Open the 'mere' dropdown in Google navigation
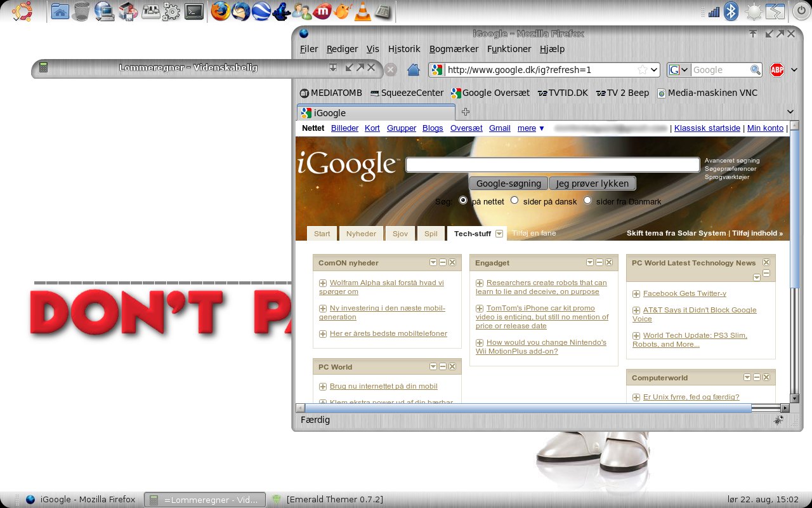Image resolution: width=812 pixels, height=508 pixels. [x=531, y=128]
